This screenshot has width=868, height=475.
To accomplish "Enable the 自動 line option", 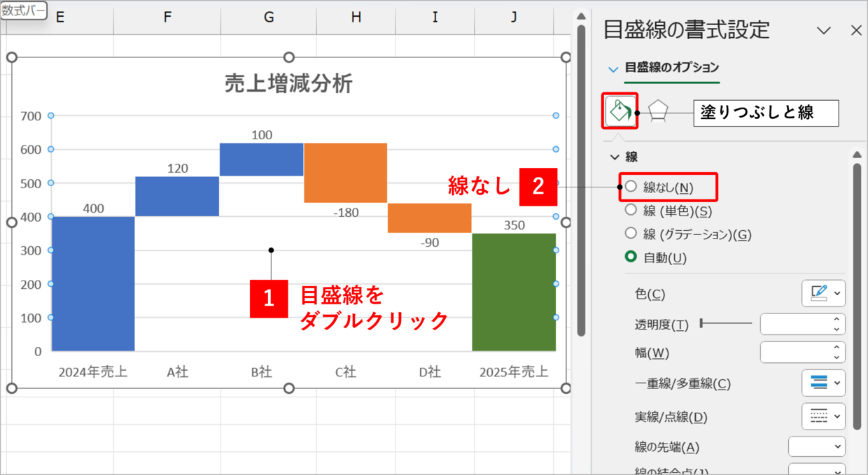I will [631, 256].
